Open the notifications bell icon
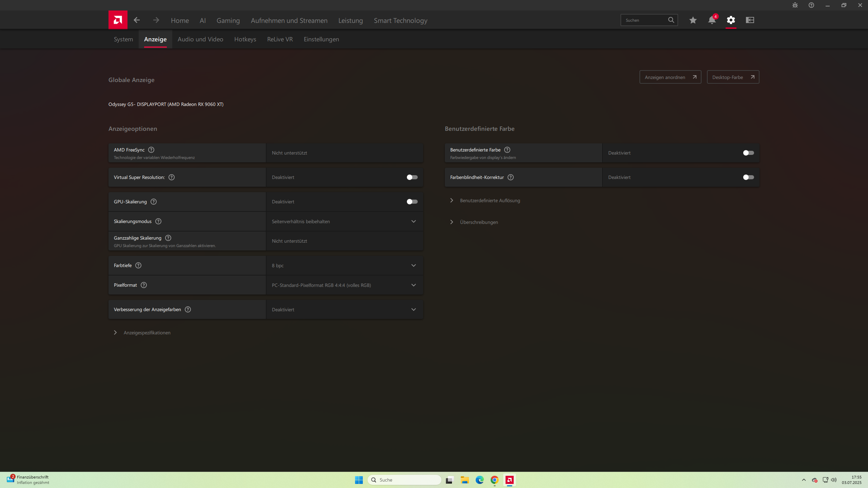Viewport: 868px width, 488px height. (x=712, y=20)
